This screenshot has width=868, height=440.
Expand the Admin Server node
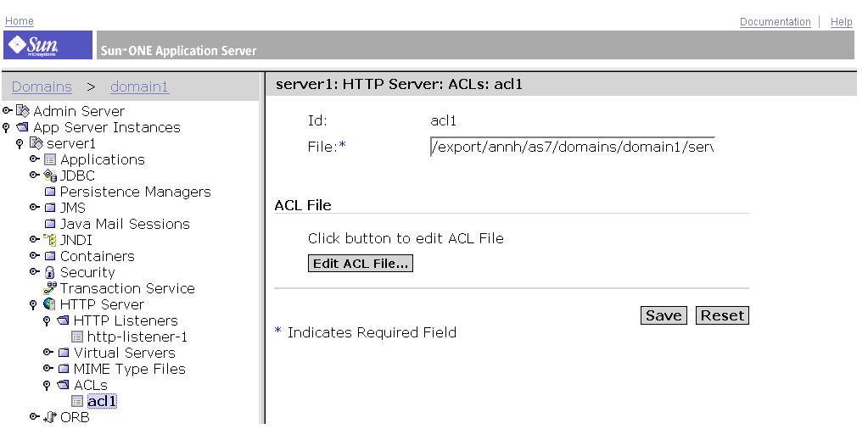tap(7, 111)
